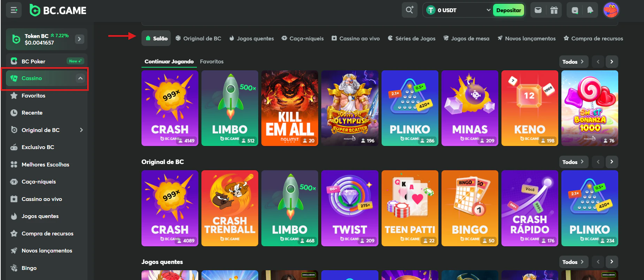The image size is (644, 280).
Task: Click the USDT Tether coin icon
Action: 431,10
